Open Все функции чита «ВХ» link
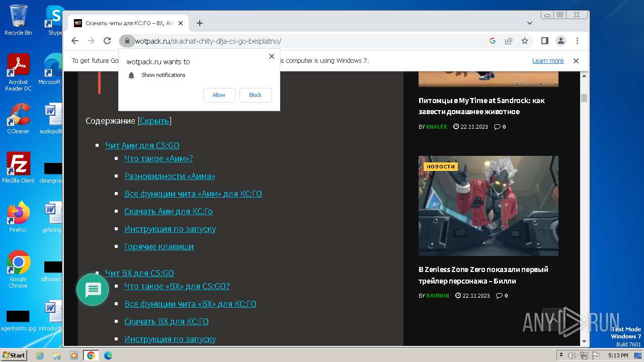The height and width of the screenshot is (362, 644). point(190,304)
